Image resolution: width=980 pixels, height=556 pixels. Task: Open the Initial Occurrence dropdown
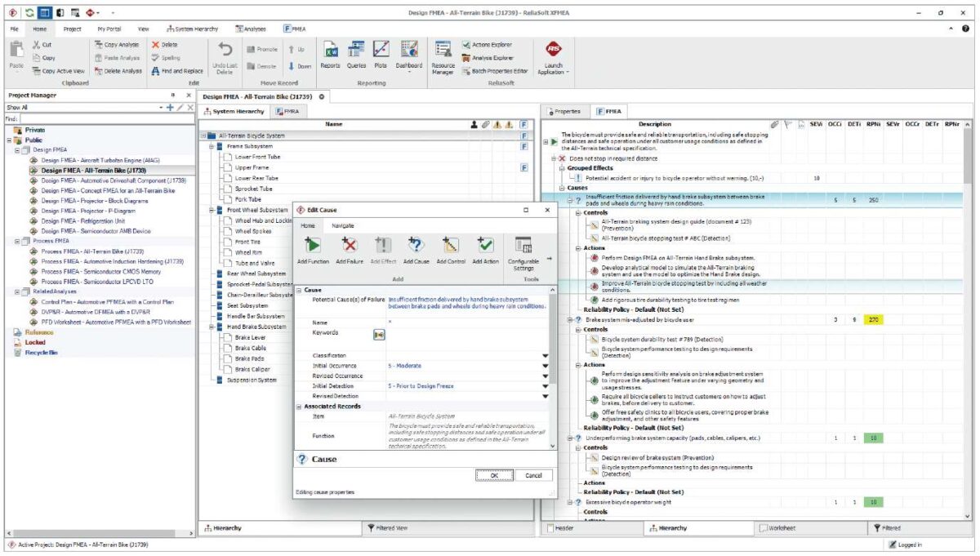point(545,366)
